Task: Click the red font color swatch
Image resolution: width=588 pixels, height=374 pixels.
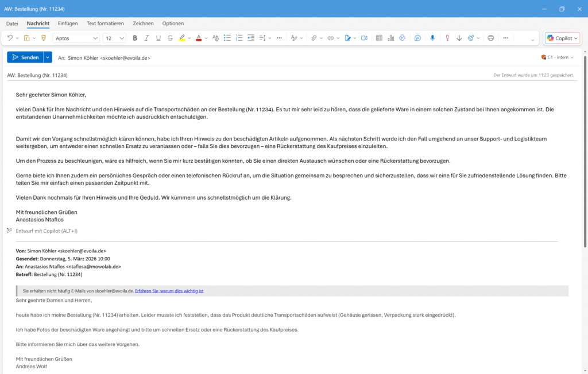Action: pos(198,38)
